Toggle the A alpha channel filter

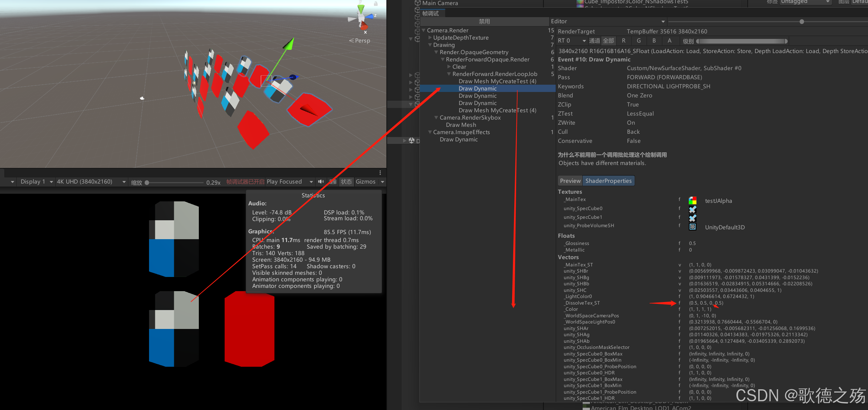(x=669, y=41)
